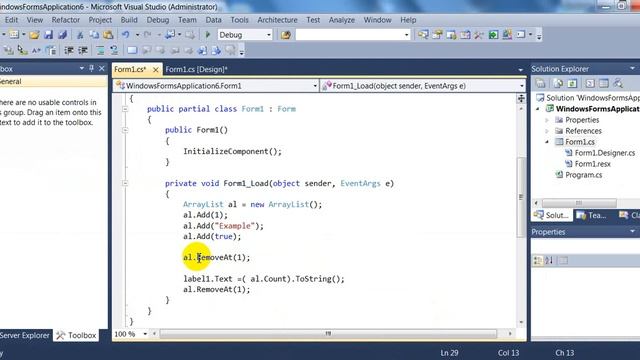Click the 'label1.Text' code line
The width and height of the screenshot is (640, 360).
point(264,279)
